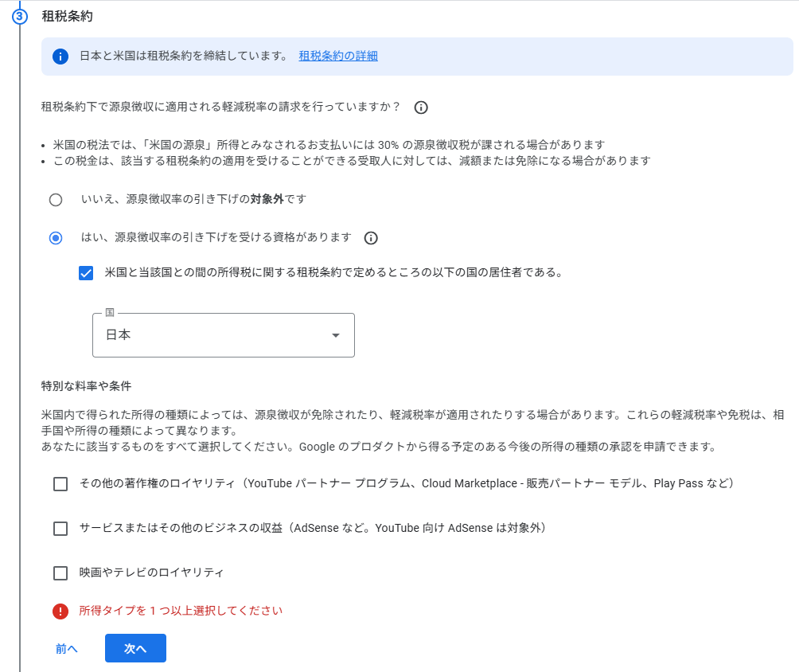Click the help icon beside the reduced tax rate question
The height and width of the screenshot is (672, 799).
(x=421, y=107)
